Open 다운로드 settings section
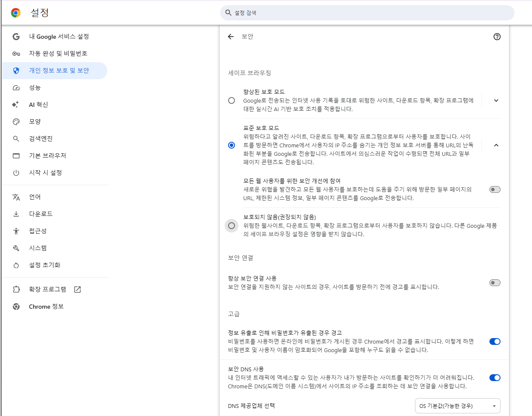Image resolution: width=532 pixels, height=416 pixels. 54,214
